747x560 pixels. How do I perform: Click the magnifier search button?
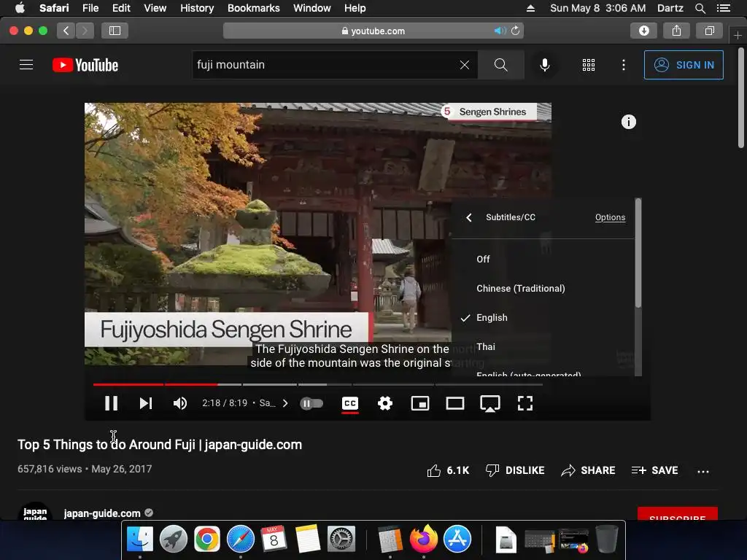(500, 65)
